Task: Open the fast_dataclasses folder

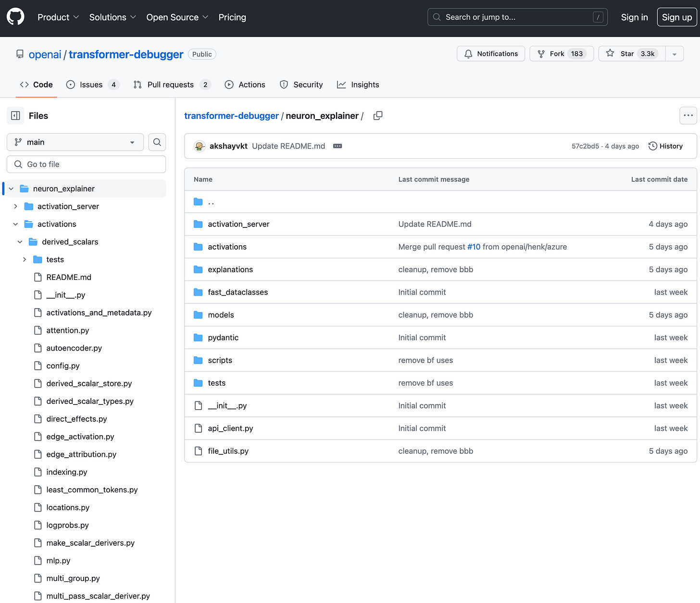Action: pyautogui.click(x=237, y=292)
